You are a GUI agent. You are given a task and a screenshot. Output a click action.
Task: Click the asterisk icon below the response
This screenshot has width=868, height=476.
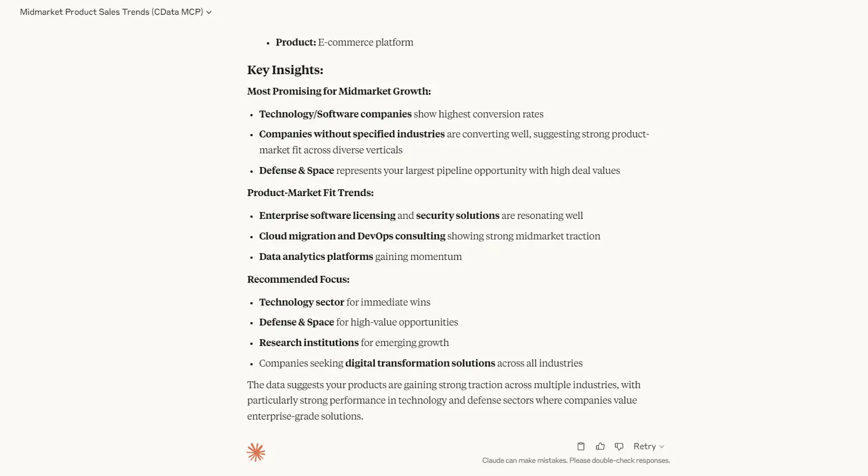click(x=255, y=451)
